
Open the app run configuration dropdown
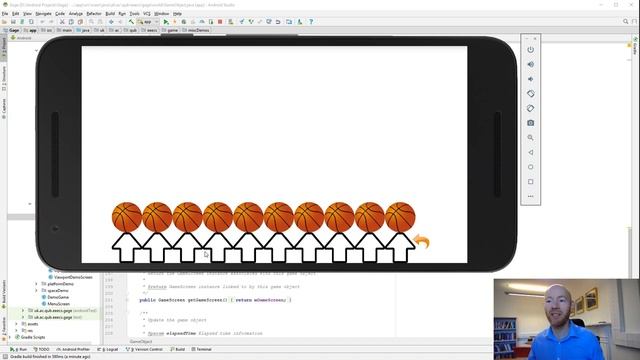coord(148,22)
